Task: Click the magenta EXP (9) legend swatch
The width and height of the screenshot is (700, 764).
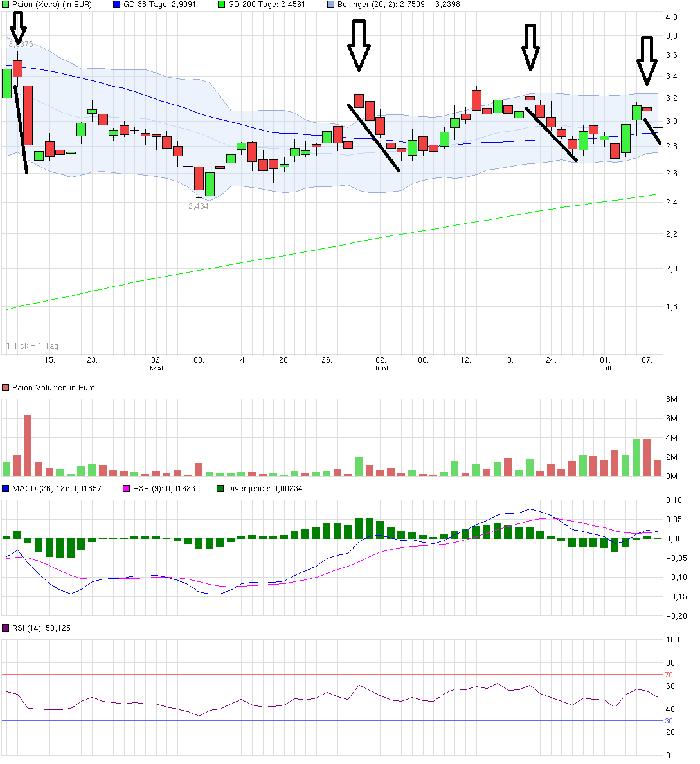Action: (126, 489)
